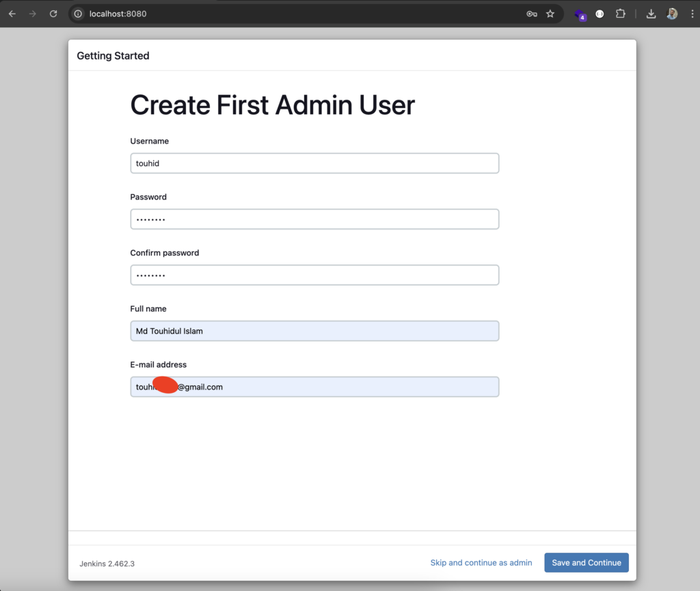Reload the page with the refresh icon

[x=53, y=14]
